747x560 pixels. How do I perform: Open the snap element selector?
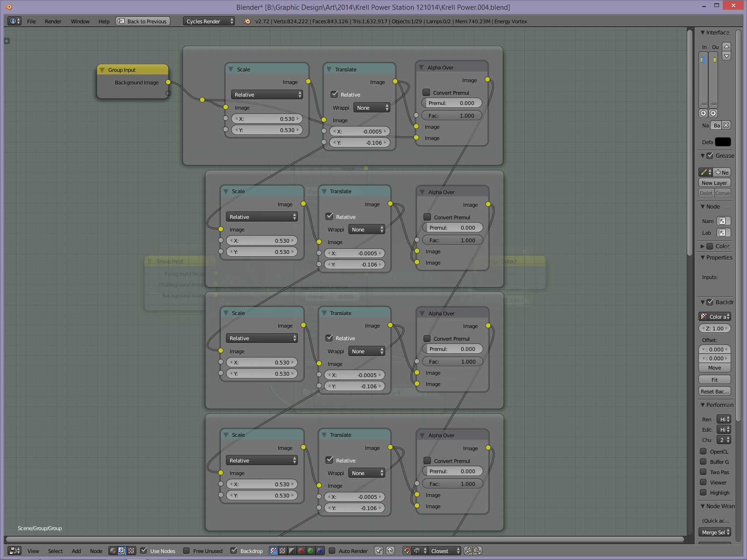point(420,551)
